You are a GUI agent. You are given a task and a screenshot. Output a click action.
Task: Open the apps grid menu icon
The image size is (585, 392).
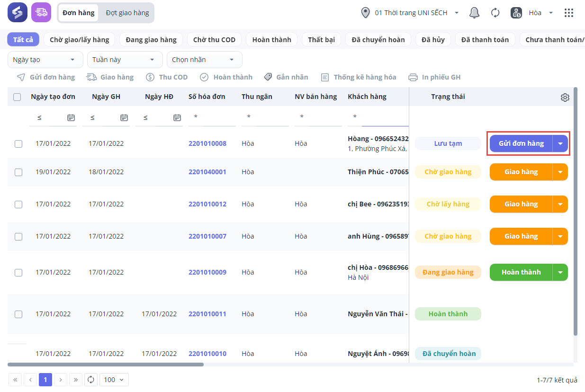pos(569,13)
